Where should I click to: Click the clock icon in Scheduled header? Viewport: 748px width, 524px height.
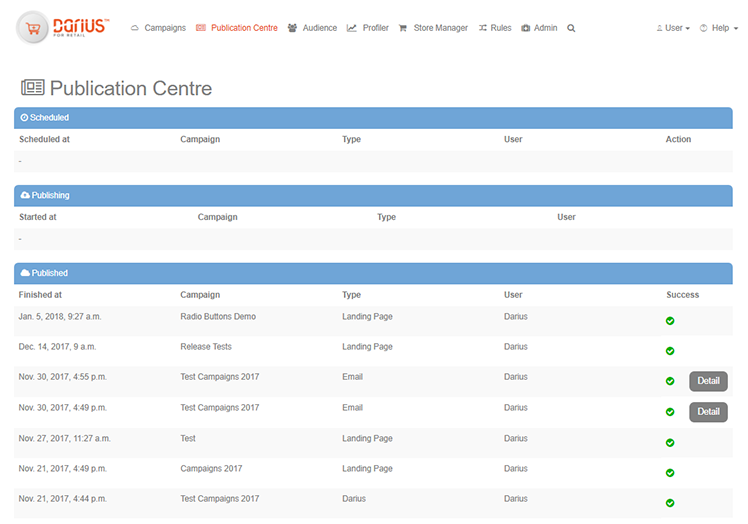click(24, 117)
